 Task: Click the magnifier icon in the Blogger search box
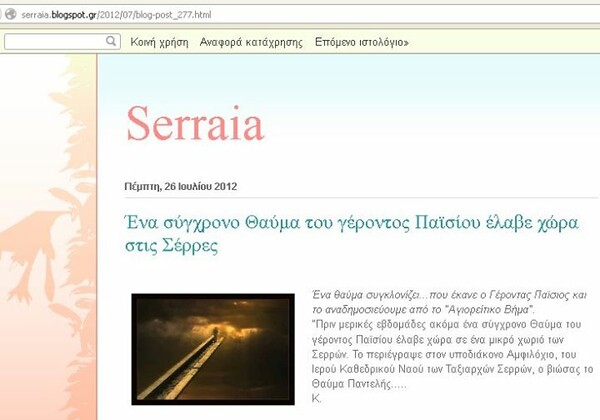pyautogui.click(x=112, y=42)
